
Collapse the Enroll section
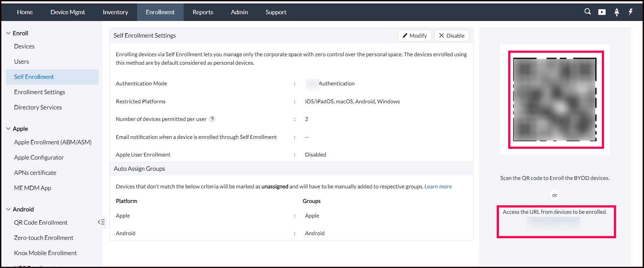pyautogui.click(x=8, y=33)
